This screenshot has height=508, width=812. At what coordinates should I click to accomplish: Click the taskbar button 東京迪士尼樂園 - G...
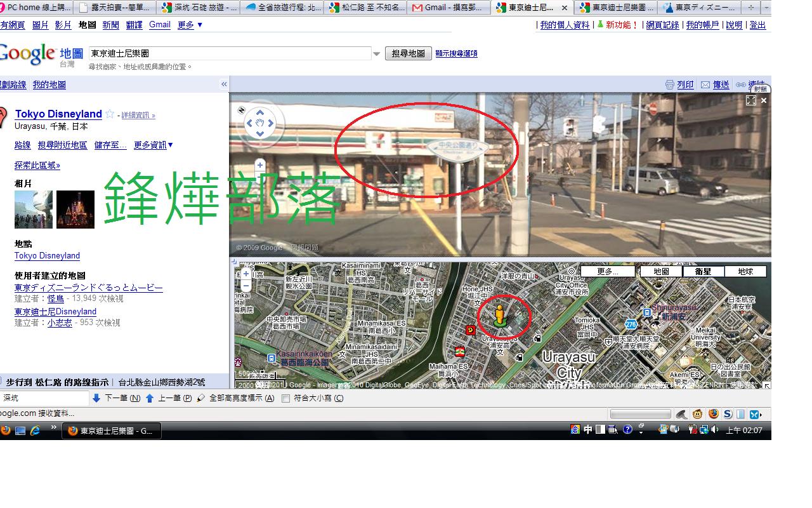pos(112,431)
